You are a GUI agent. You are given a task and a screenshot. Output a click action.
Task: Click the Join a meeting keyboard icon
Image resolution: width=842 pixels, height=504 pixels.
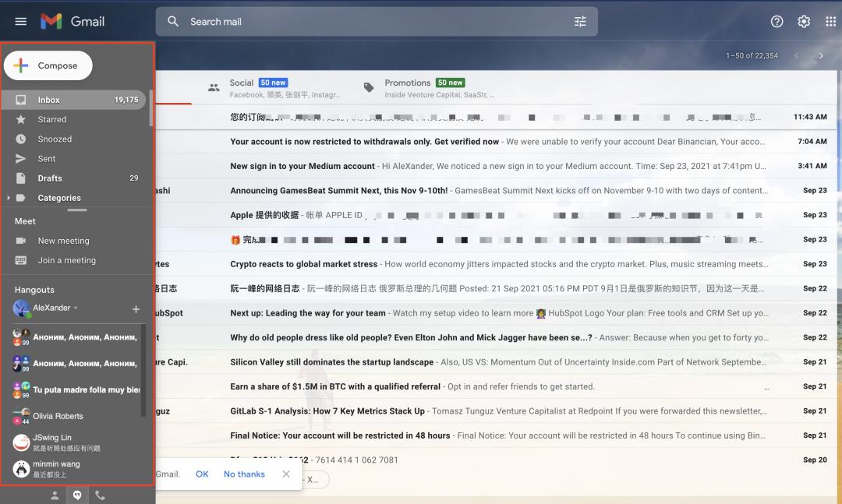click(x=21, y=260)
